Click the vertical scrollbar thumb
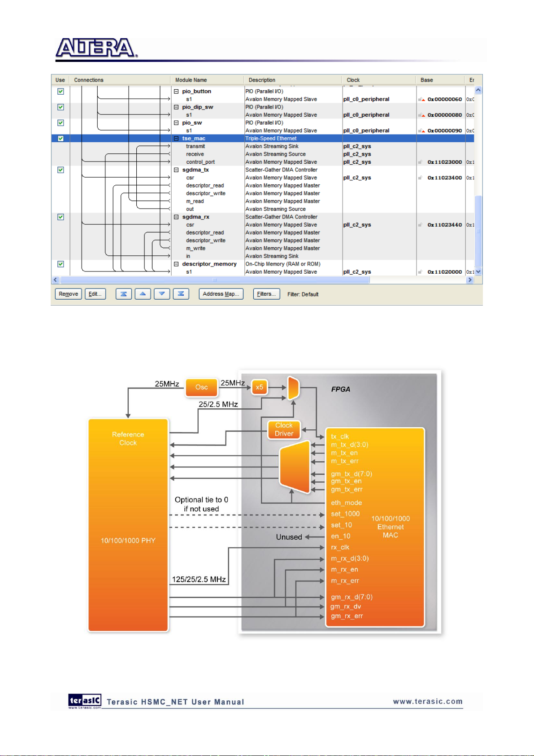 (x=478, y=231)
